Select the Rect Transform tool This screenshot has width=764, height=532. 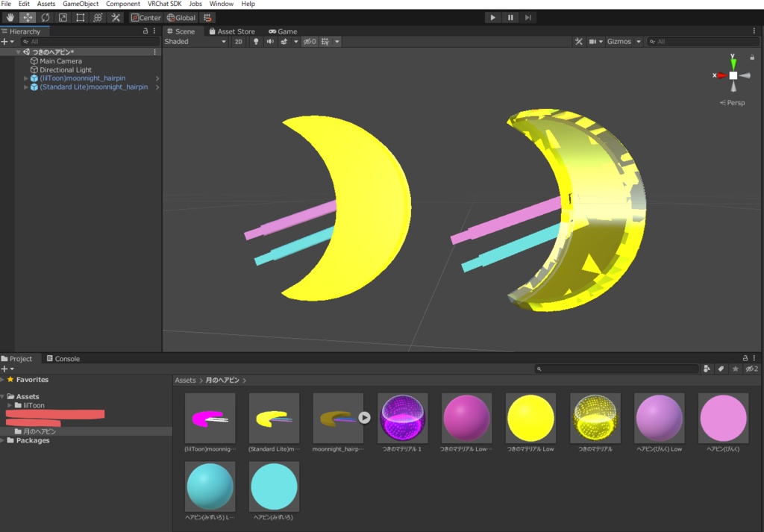(81, 18)
